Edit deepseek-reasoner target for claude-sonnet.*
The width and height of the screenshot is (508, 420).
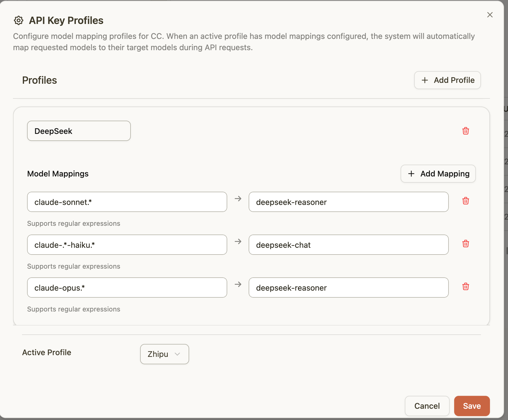[349, 202]
